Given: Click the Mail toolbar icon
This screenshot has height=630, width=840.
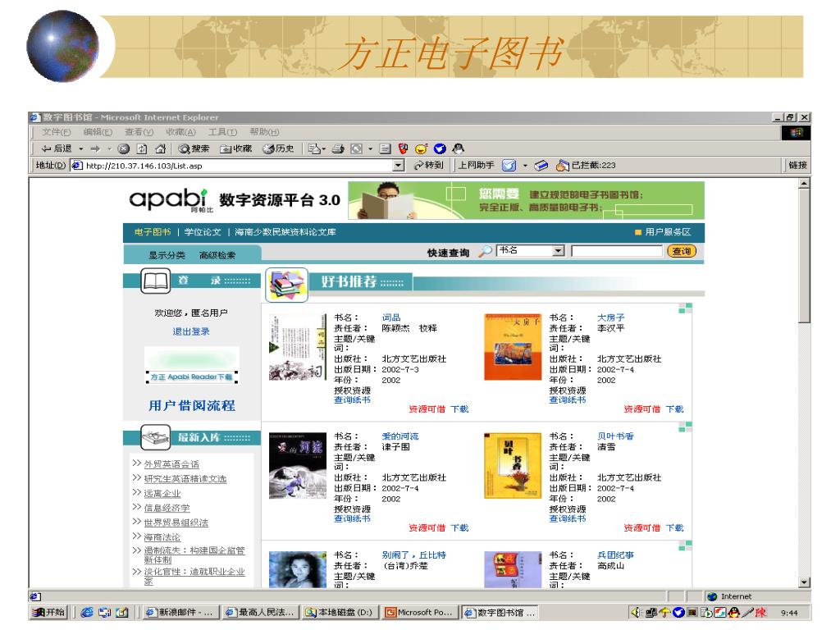Looking at the screenshot, I should coord(314,149).
